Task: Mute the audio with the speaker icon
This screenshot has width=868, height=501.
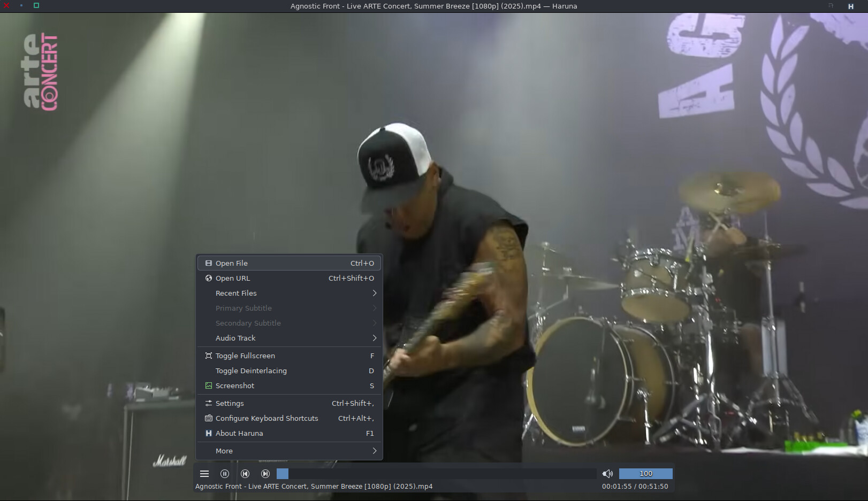Action: [607, 474]
